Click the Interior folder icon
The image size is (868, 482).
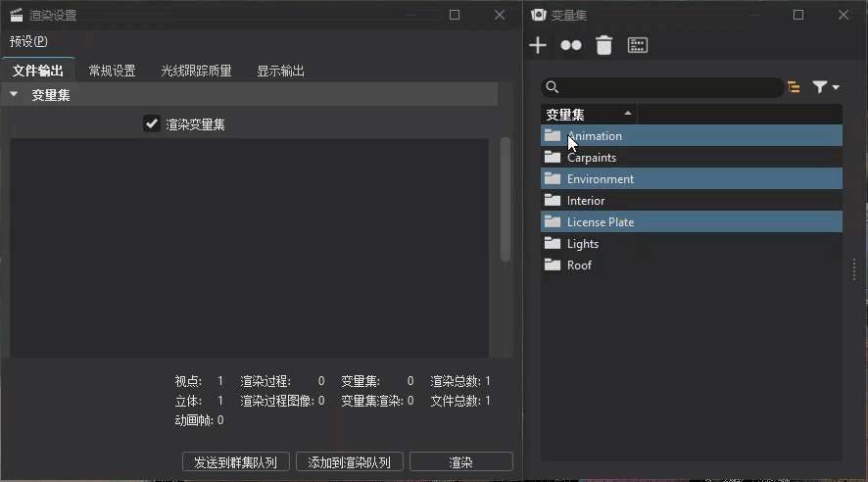(553, 200)
